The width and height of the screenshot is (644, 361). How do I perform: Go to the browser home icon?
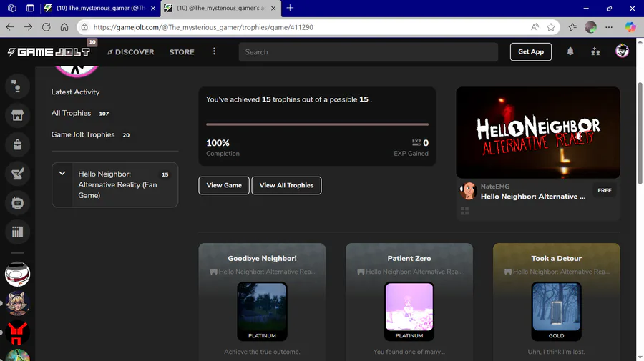click(64, 27)
